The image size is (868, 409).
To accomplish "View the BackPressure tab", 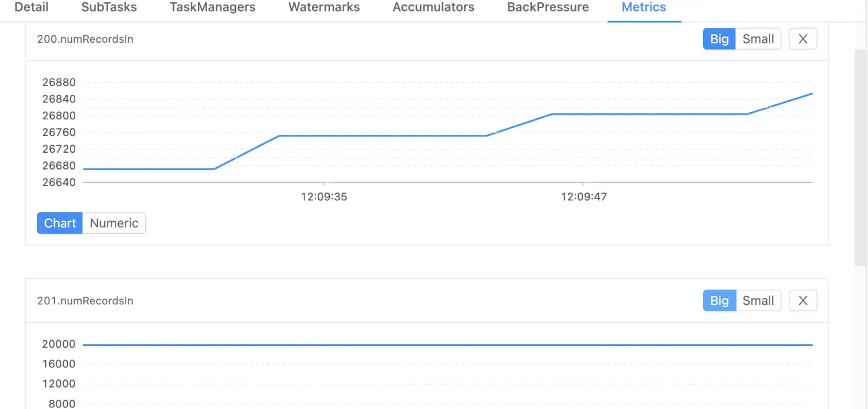I will point(548,8).
